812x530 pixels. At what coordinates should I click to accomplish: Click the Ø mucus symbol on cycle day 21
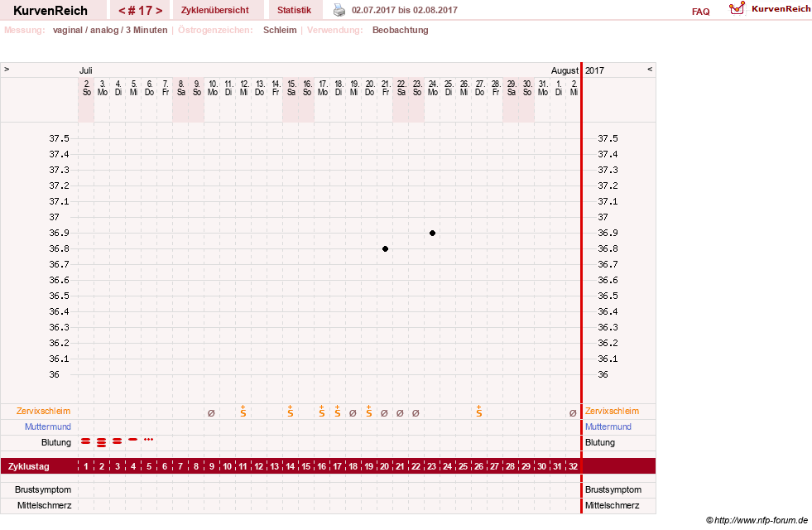(x=400, y=413)
